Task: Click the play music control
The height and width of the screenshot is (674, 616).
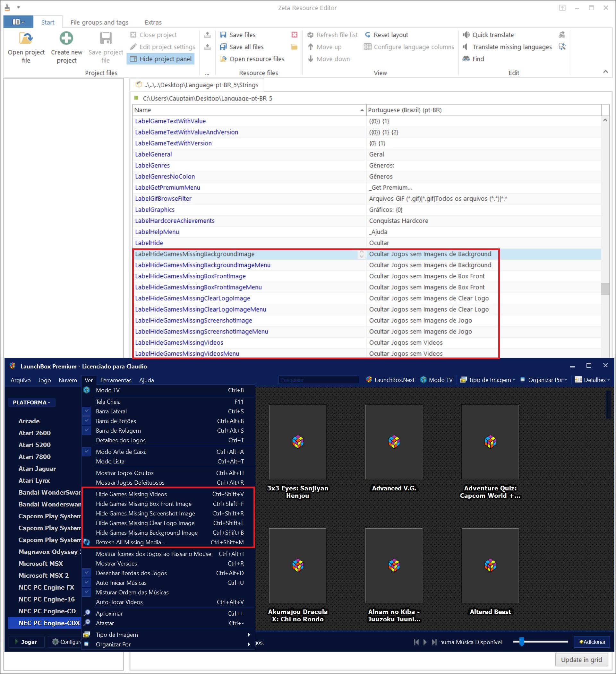Action: 425,642
